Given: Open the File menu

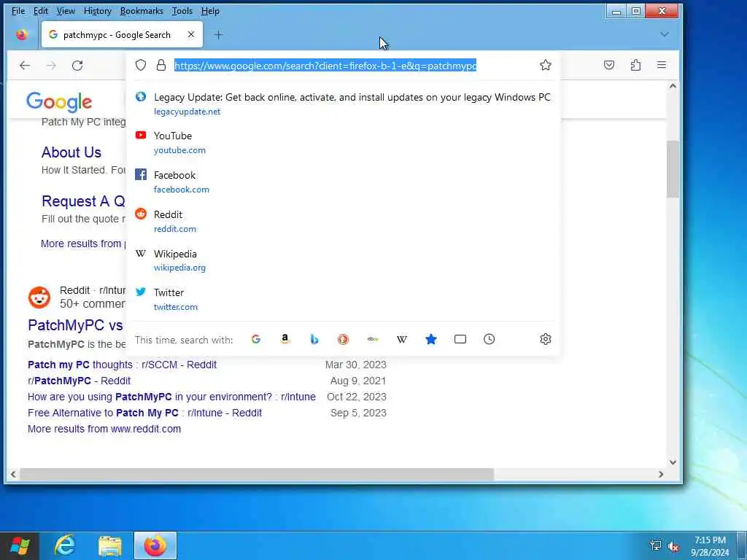Looking at the screenshot, I should tap(18, 11).
